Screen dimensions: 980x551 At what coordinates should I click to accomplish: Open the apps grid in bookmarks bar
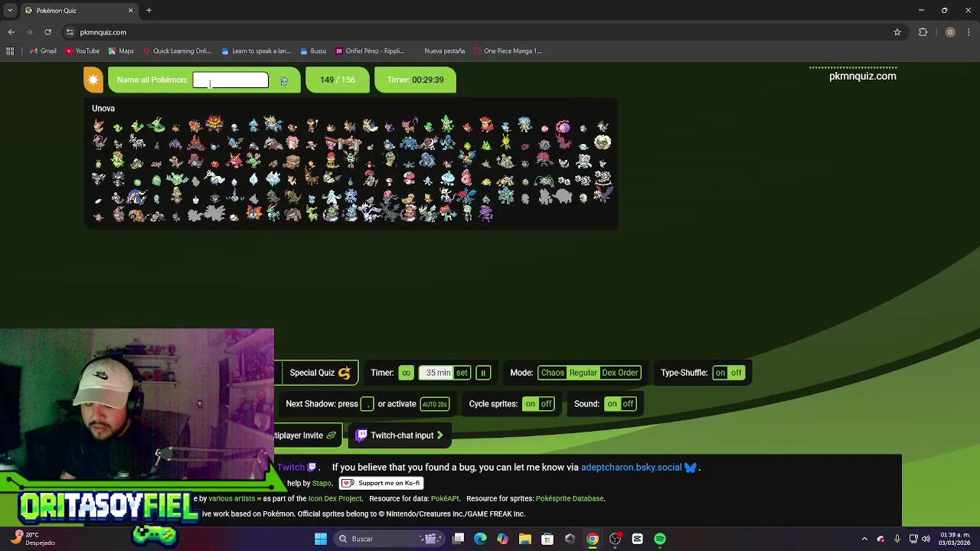[x=10, y=51]
